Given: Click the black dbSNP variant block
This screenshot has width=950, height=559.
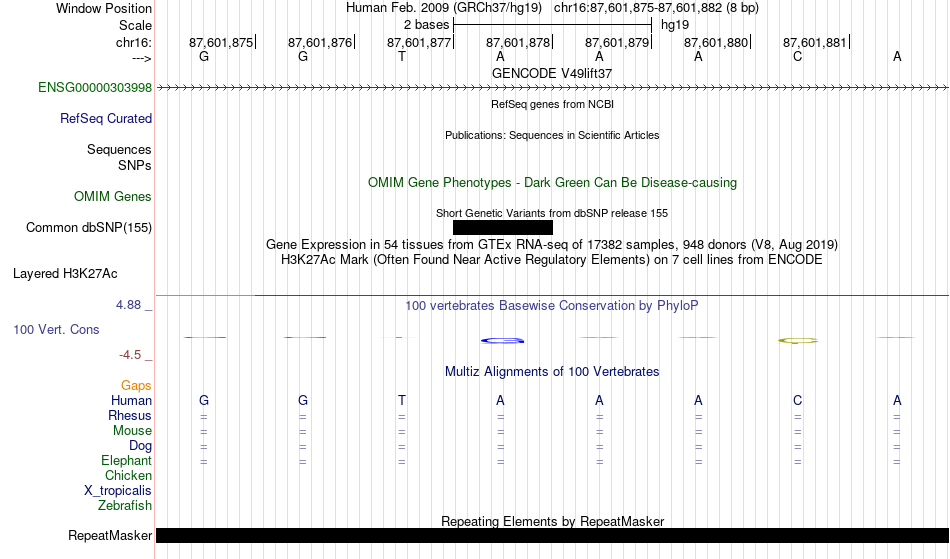Looking at the screenshot, I should coord(503,228).
